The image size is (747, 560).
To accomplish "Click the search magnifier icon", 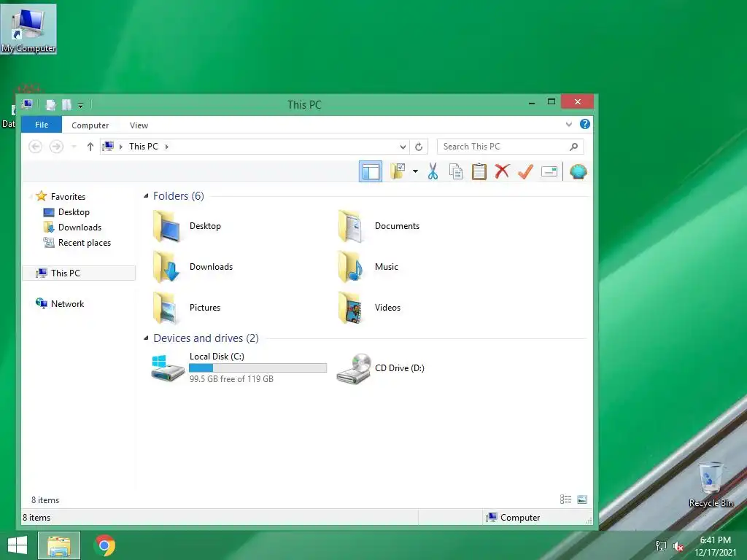I will click(574, 147).
